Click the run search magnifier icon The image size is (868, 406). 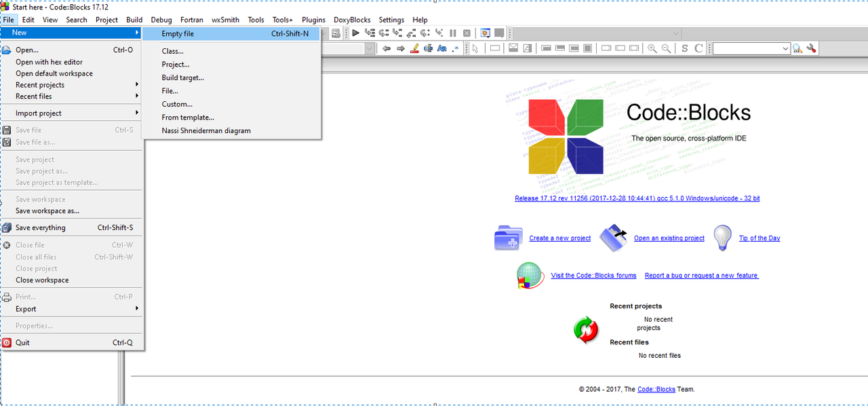coord(797,48)
